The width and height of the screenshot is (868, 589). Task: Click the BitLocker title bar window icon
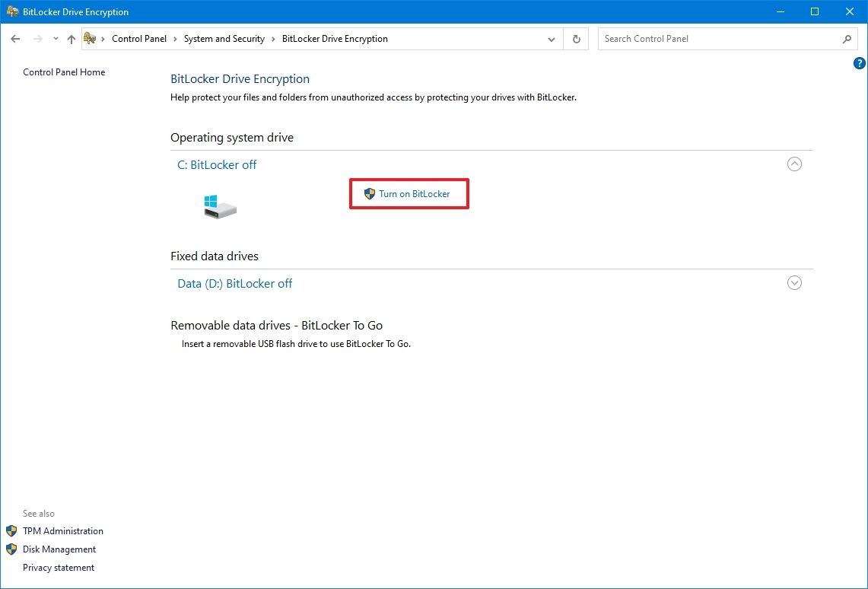click(12, 11)
